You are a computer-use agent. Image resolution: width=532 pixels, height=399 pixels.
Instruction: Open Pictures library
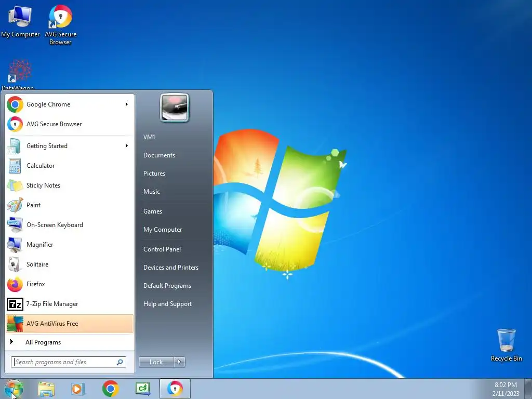coord(175,174)
